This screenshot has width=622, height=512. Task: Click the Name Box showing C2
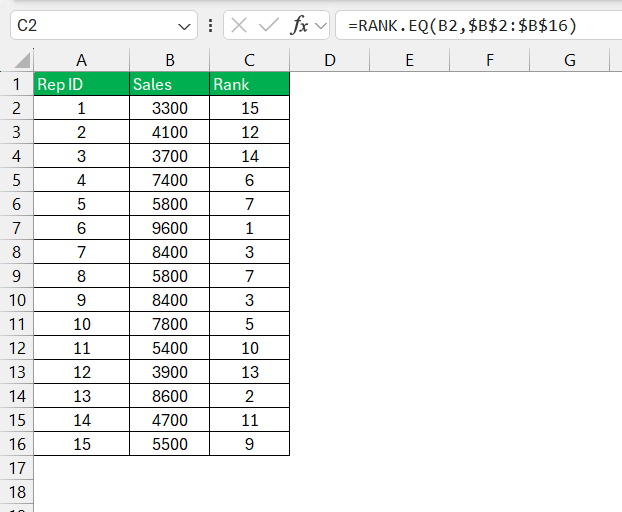[104, 25]
